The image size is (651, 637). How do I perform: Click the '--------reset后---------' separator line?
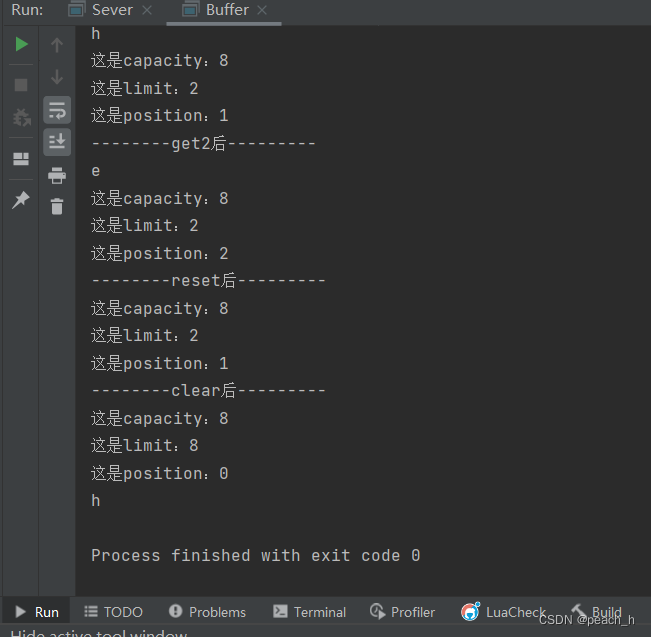pyautogui.click(x=208, y=281)
